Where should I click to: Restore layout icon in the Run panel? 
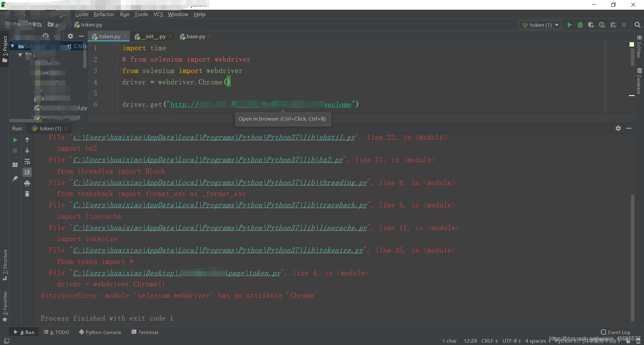click(x=15, y=165)
